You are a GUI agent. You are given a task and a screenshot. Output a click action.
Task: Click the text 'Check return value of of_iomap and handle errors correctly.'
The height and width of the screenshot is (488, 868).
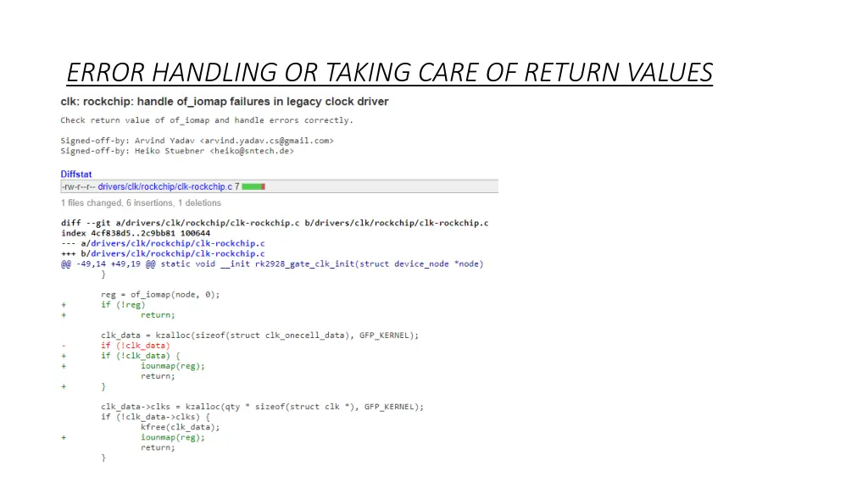point(207,120)
